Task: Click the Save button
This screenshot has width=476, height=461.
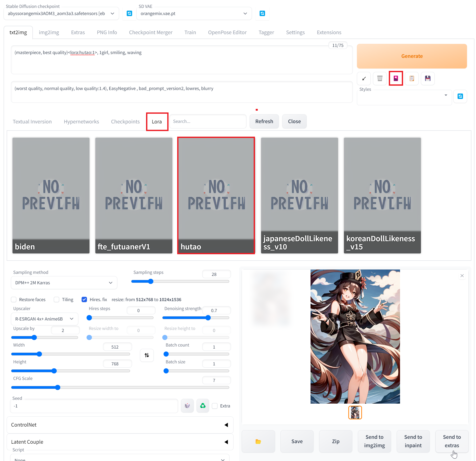Action: 297,441
